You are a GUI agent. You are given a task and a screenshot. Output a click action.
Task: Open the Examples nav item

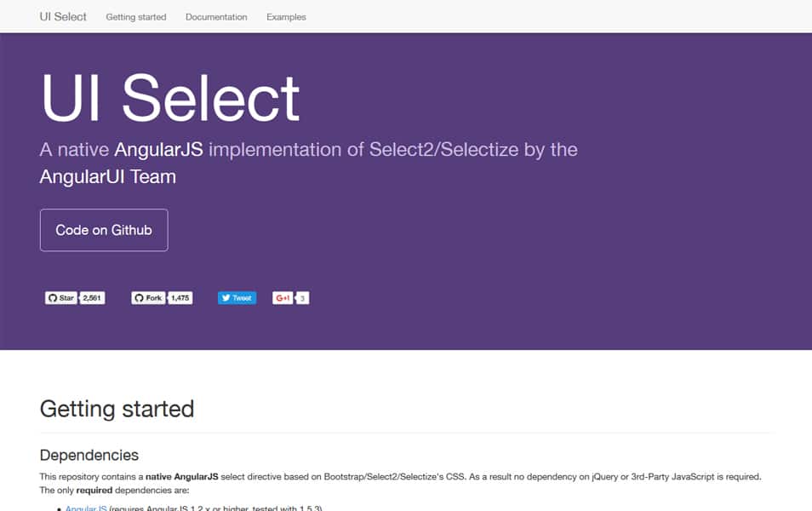[x=286, y=17]
